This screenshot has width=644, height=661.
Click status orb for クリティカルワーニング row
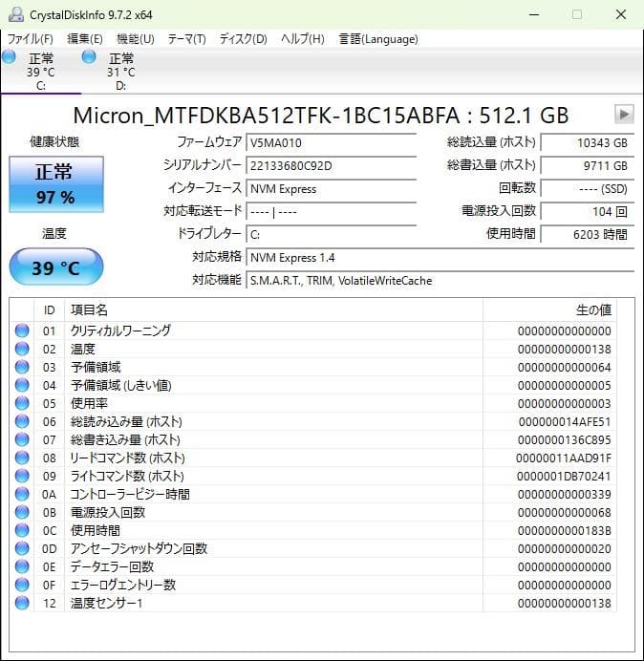tap(22, 330)
